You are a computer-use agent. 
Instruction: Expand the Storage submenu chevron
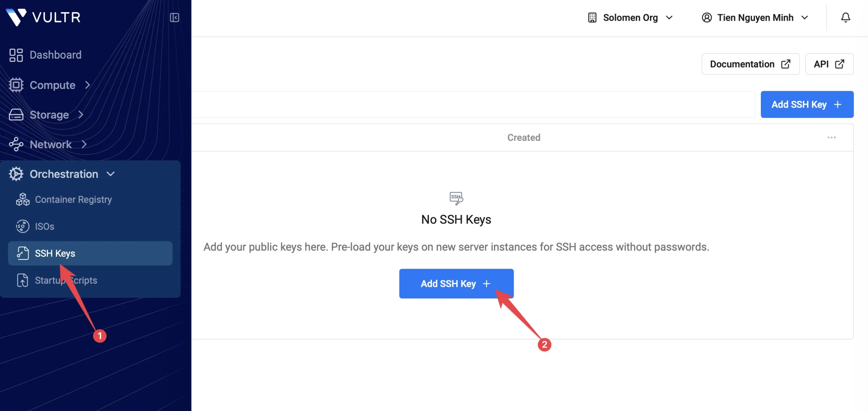click(81, 115)
